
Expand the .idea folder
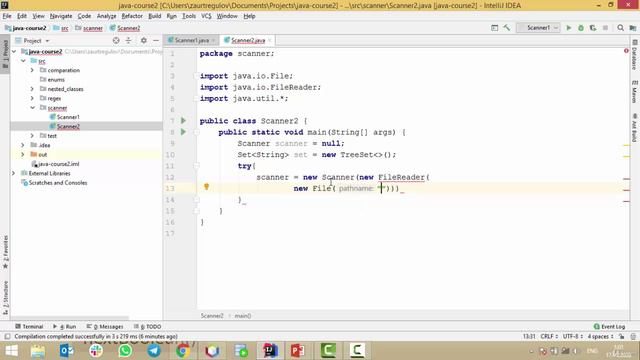click(x=23, y=145)
